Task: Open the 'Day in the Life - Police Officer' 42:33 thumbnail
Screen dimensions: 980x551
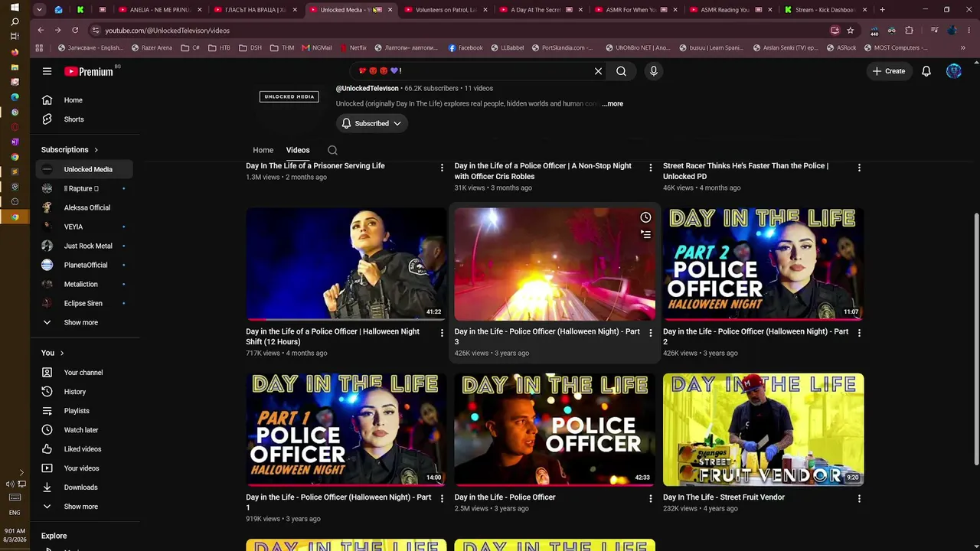Action: click(555, 429)
